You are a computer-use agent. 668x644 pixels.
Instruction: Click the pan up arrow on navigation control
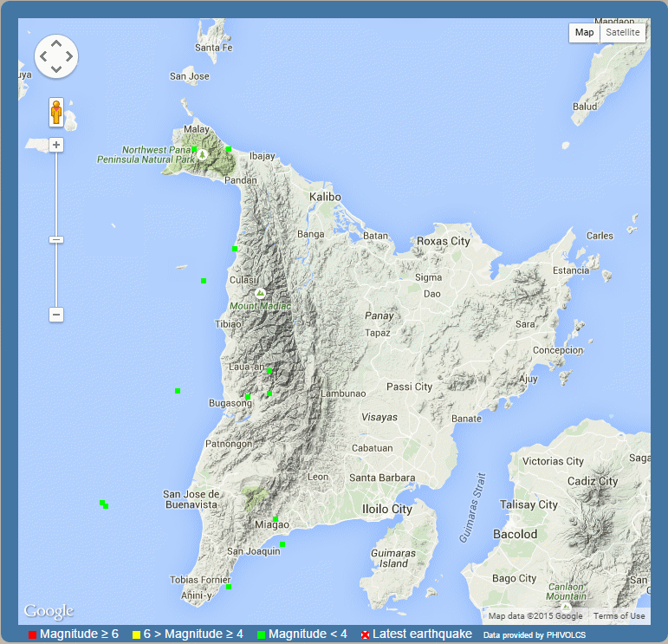pos(56,42)
